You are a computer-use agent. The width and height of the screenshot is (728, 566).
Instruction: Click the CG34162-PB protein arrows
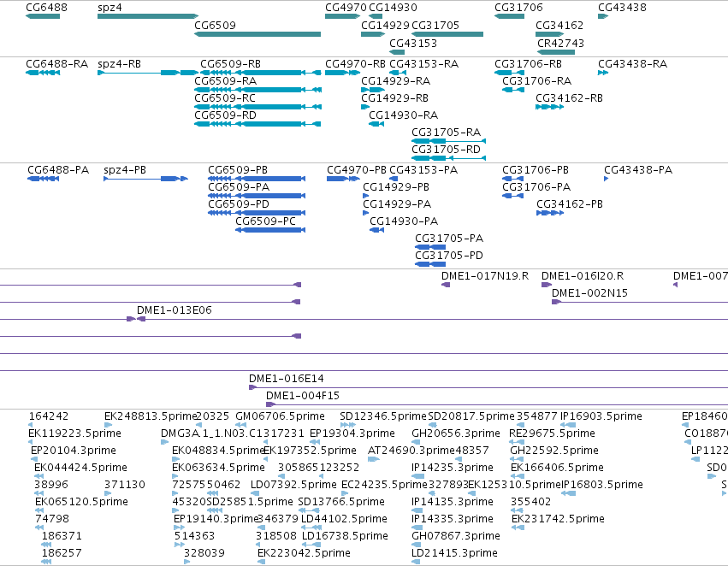tap(550, 213)
